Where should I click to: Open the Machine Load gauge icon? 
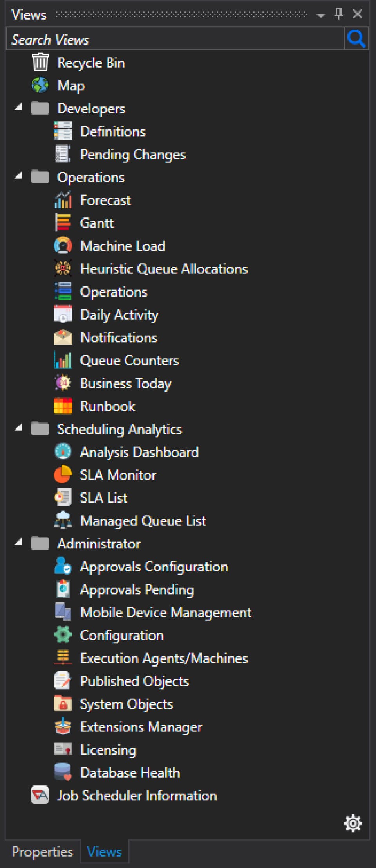tap(63, 246)
